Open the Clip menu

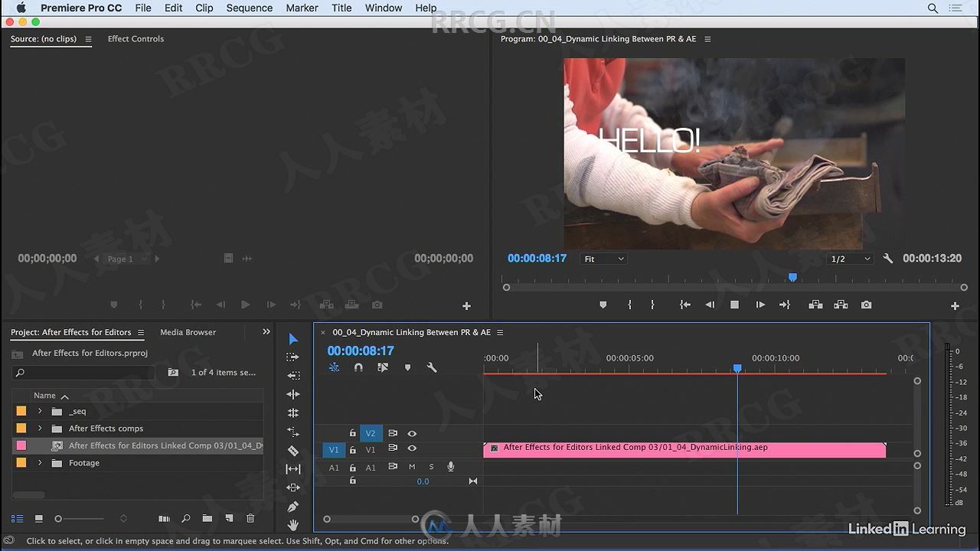204,8
